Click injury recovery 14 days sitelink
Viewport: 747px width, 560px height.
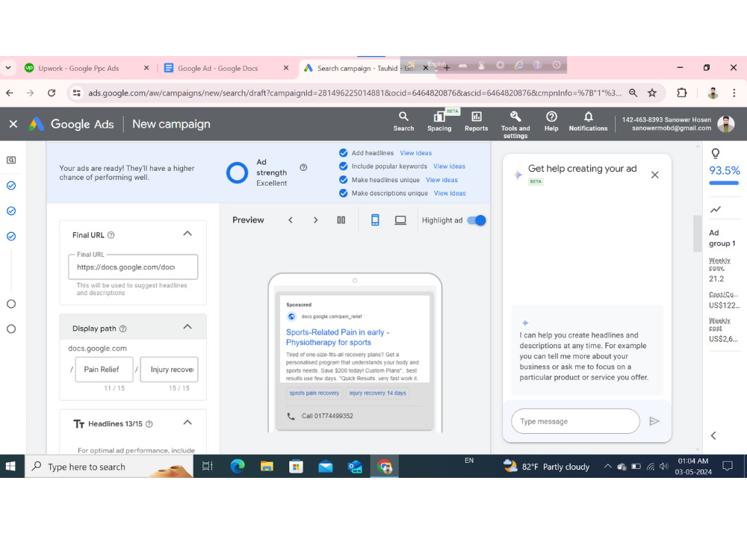(x=377, y=393)
